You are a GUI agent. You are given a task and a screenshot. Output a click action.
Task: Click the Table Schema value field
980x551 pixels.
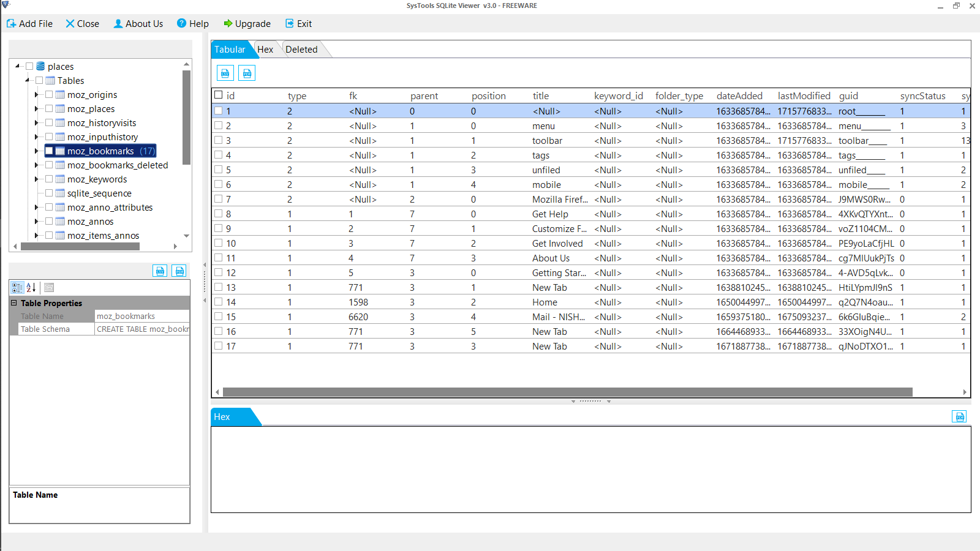(x=142, y=329)
